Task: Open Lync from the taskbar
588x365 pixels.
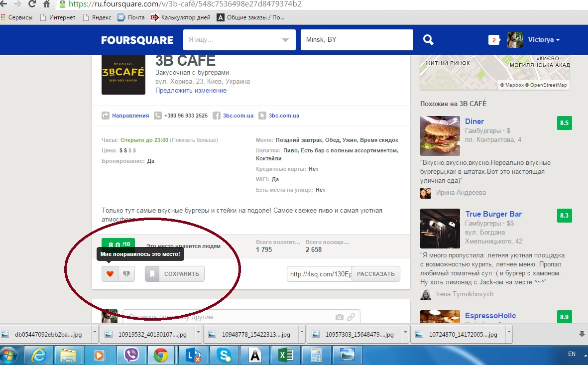Action: coord(193,355)
